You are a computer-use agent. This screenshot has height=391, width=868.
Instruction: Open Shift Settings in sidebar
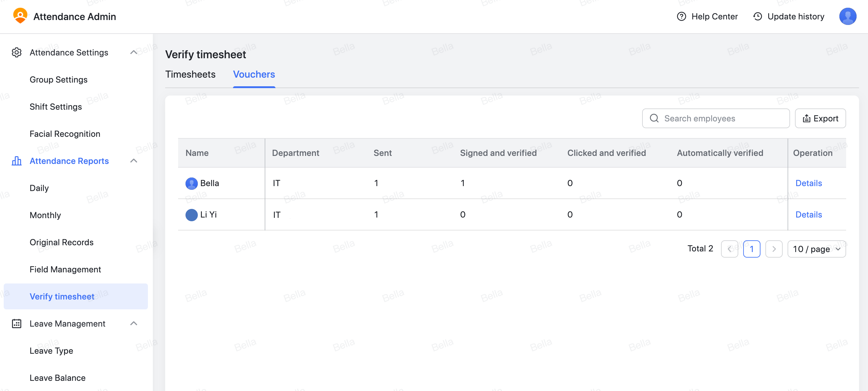(x=55, y=107)
